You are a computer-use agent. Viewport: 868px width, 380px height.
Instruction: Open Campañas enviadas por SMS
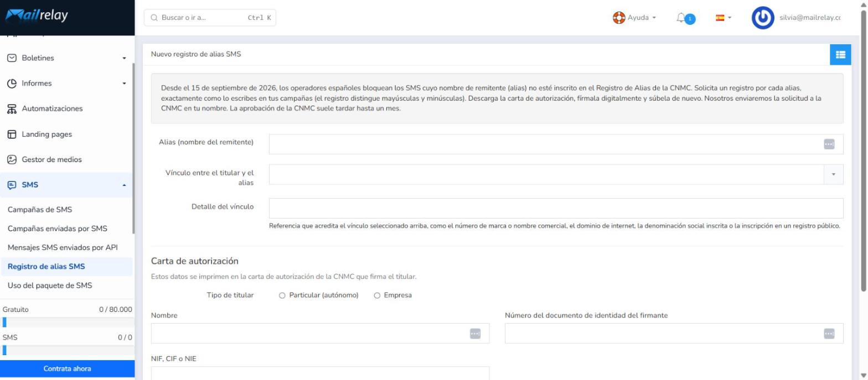(58, 228)
